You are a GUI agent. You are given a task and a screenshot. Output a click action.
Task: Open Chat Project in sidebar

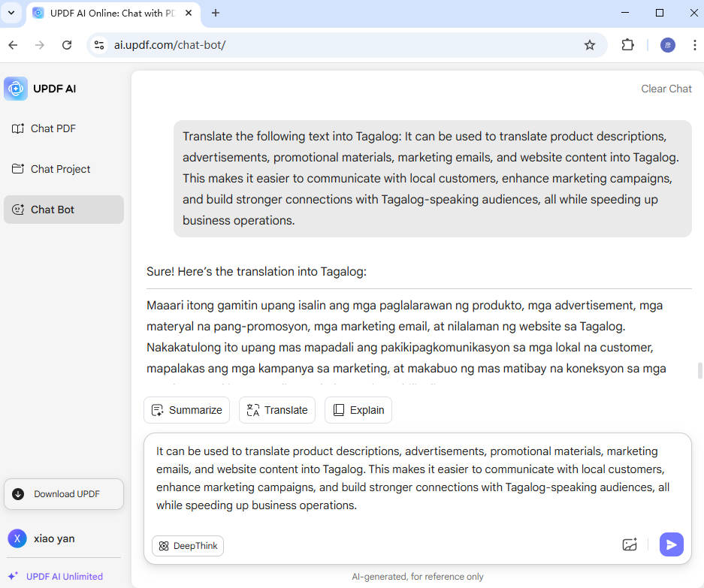[63, 169]
